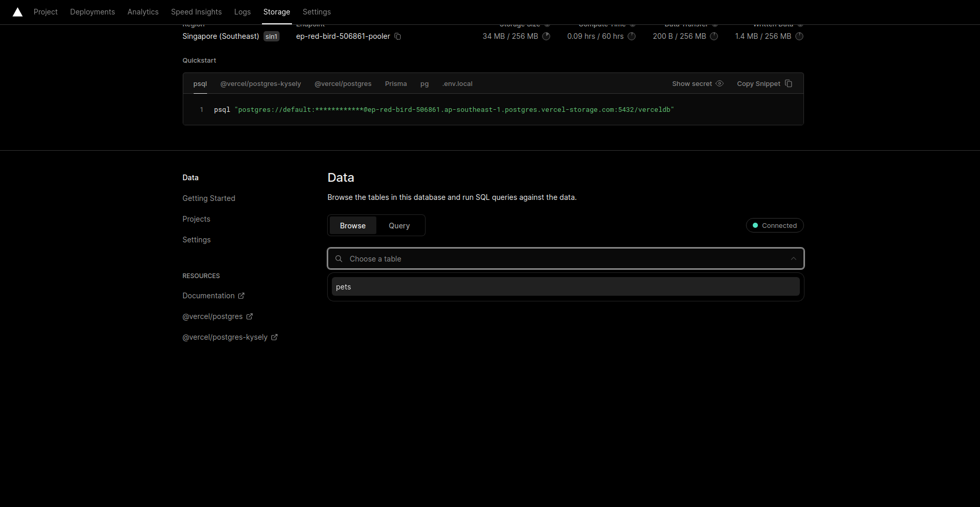Click the clipboard icon beside Copy Snippet
Viewport: 980px width, 507px height.
(788, 83)
